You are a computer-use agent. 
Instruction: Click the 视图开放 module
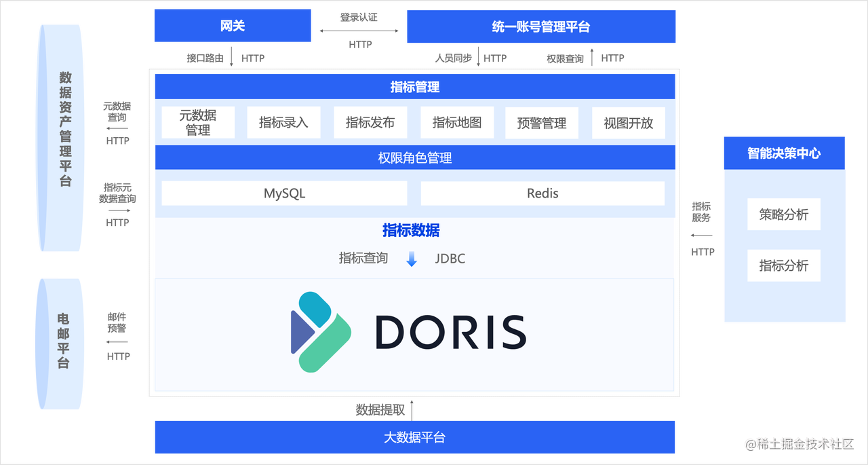coord(629,123)
